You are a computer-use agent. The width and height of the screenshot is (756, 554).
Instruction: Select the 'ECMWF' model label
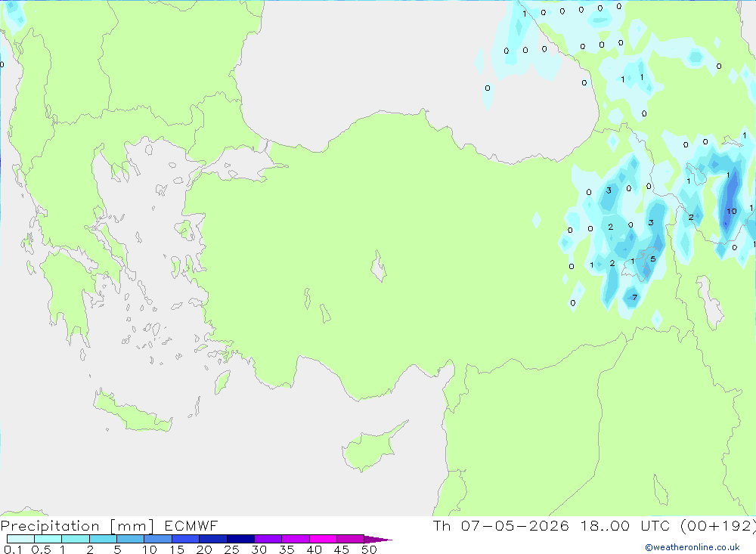tap(191, 525)
